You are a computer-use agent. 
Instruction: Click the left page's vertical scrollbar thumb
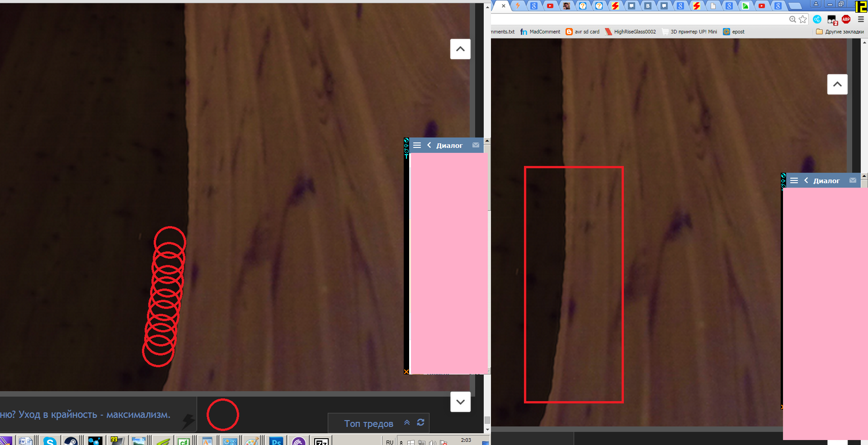487,420
